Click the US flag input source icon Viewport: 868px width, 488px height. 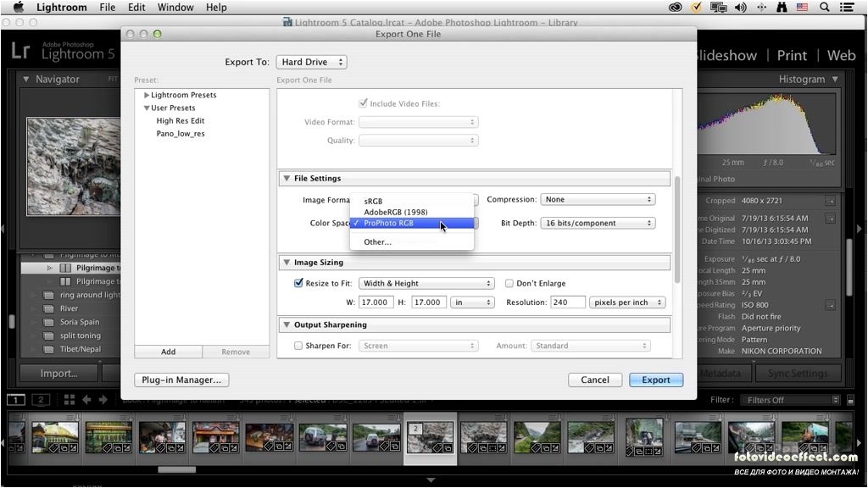pyautogui.click(x=802, y=7)
